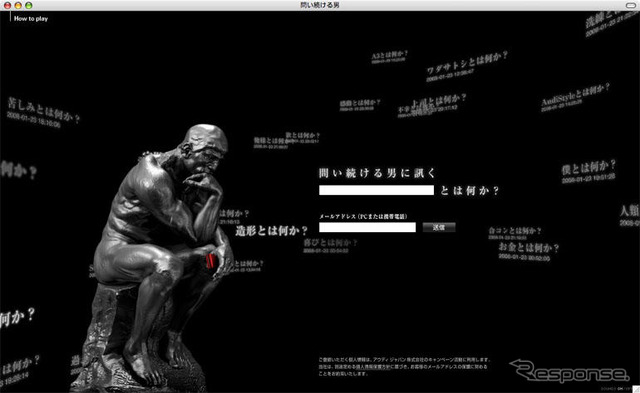The height and width of the screenshot is (393, 640).
Task: Submit with the 送信 button
Action: [x=439, y=227]
